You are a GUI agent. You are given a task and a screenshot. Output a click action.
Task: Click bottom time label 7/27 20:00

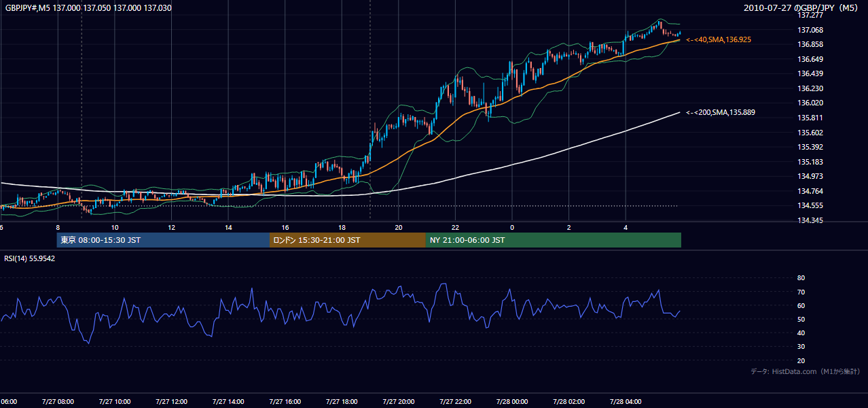pyautogui.click(x=399, y=401)
